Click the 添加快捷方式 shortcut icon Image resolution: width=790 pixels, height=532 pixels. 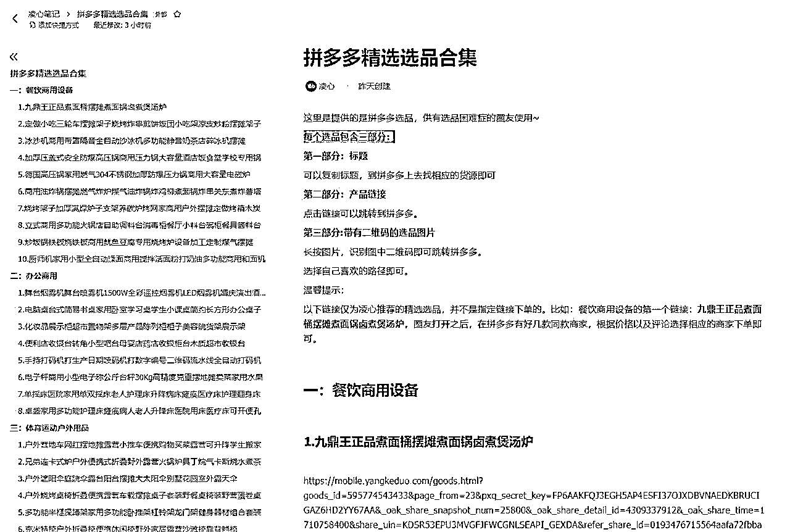(x=33, y=25)
